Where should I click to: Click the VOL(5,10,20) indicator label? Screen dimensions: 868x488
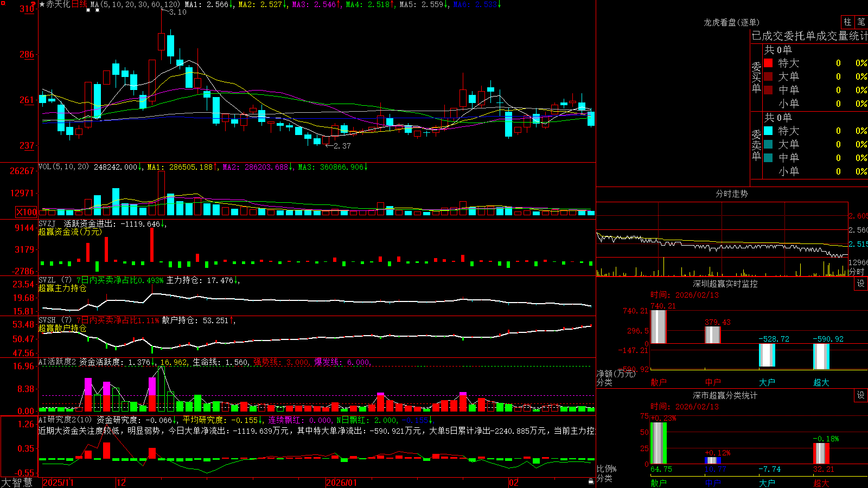tap(63, 167)
